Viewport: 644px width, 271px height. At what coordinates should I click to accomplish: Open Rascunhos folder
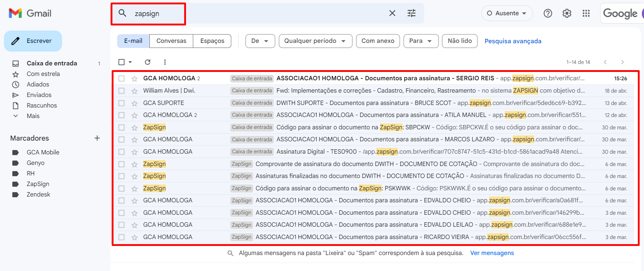coord(42,105)
